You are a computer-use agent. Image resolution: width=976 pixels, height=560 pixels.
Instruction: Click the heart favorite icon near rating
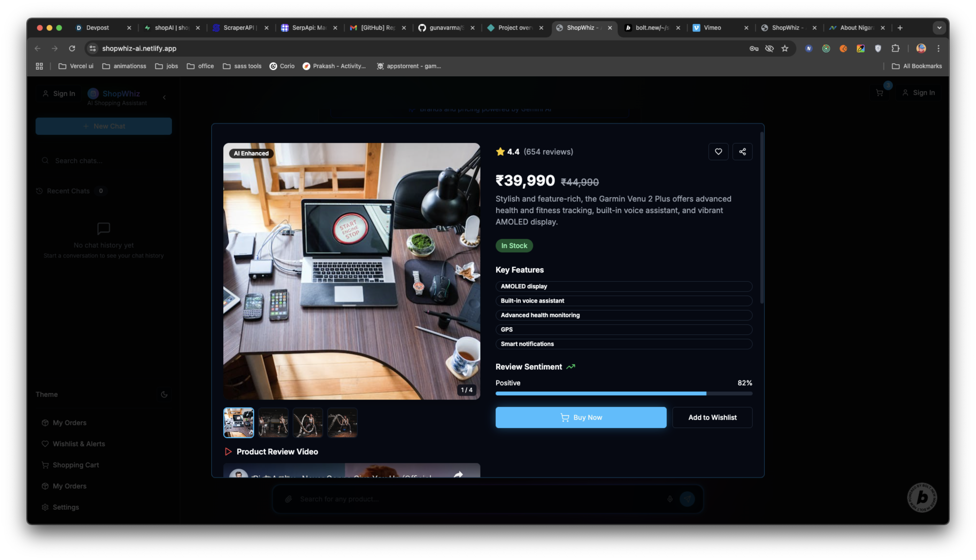click(718, 152)
